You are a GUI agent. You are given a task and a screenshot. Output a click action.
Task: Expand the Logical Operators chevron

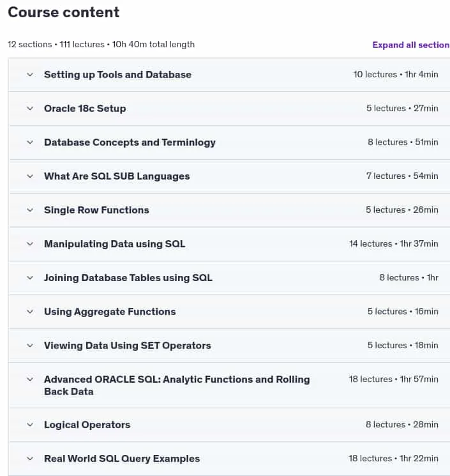30,425
